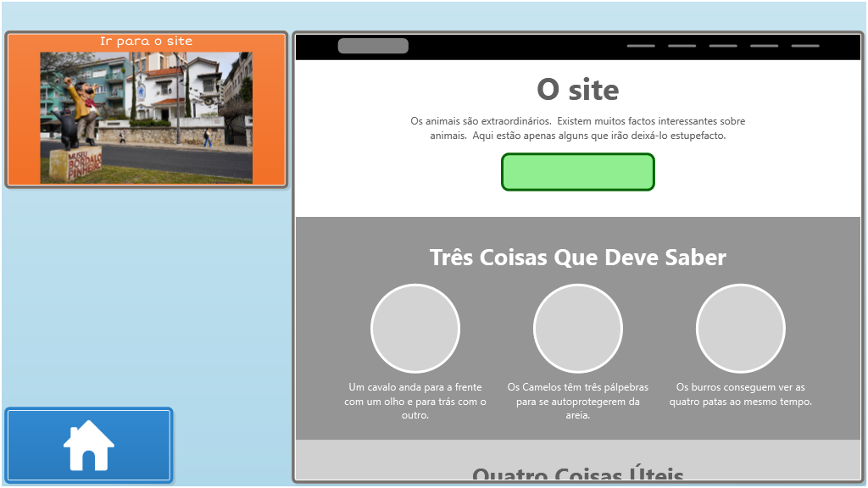Screen dimensions: 868x488
Task: Select the museum statue photo thumbnail
Action: click(x=146, y=117)
